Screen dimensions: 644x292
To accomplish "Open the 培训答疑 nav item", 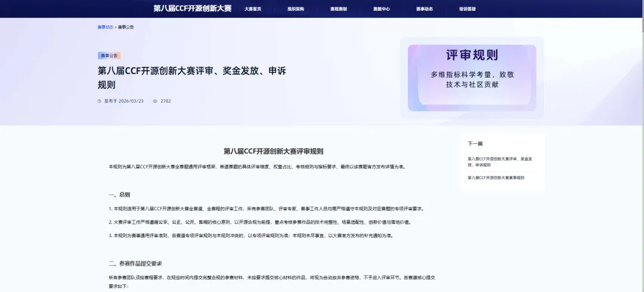I will click(467, 9).
